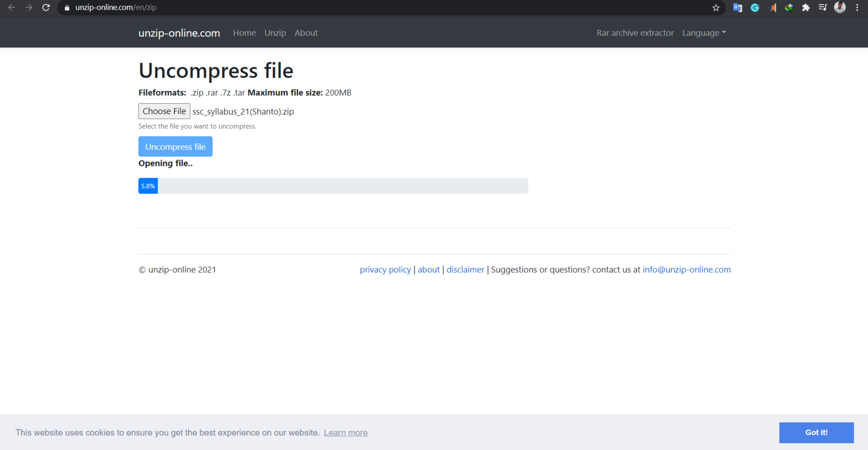View site security lock info
Viewport: 868px width, 450px height.
click(67, 8)
